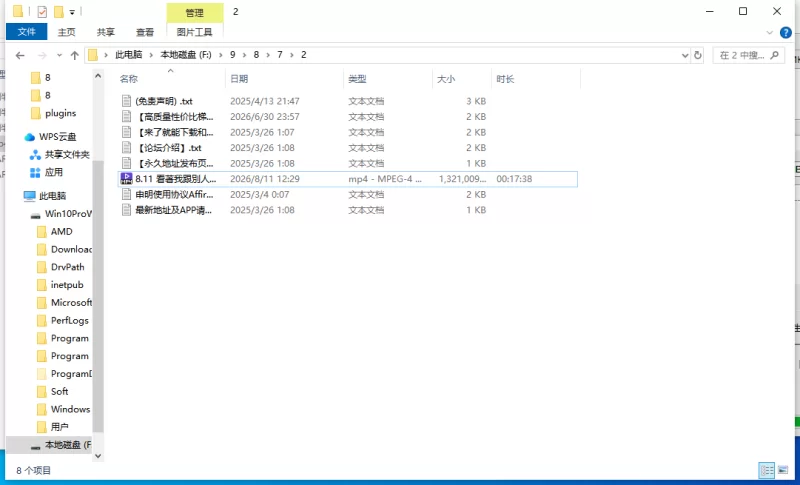This screenshot has height=485, width=800.
Task: Click the 本地磁盘 (F:) breadcrumb
Action: click(186, 55)
